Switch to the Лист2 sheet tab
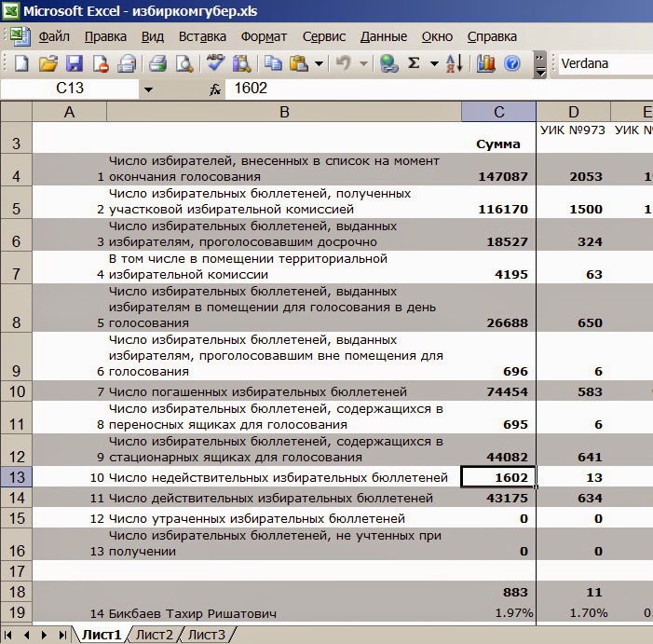 (x=154, y=635)
